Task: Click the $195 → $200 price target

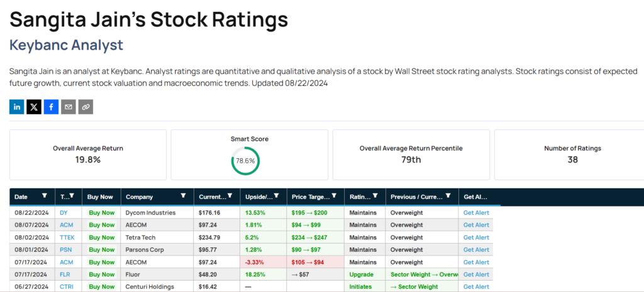Action: click(316, 213)
